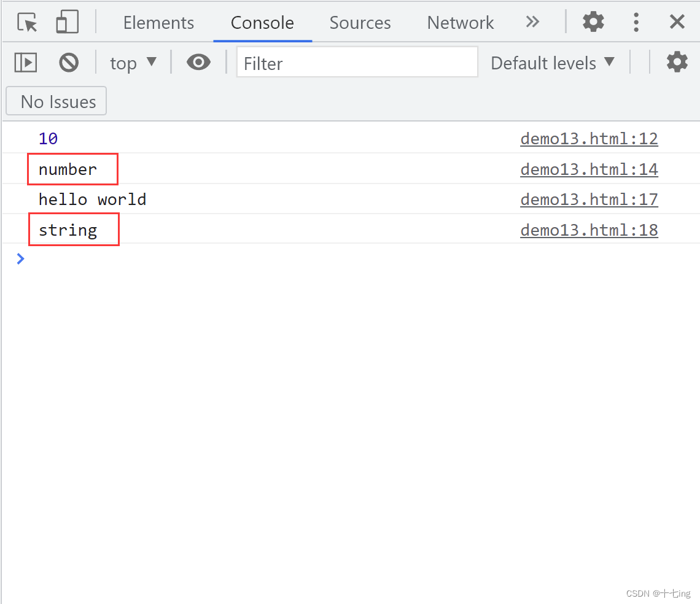
Task: Open source link demo13.html:18
Action: pos(589,230)
